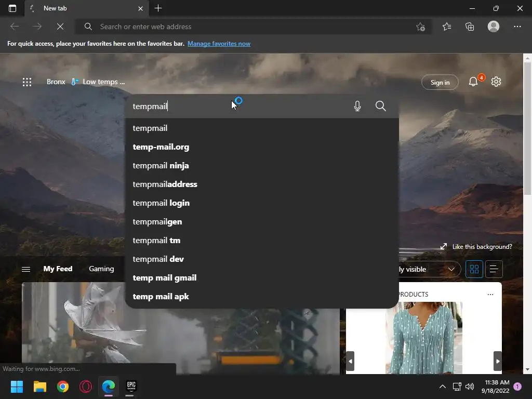Image resolution: width=532 pixels, height=399 pixels.
Task: Open the notifications bell
Action: point(473,82)
